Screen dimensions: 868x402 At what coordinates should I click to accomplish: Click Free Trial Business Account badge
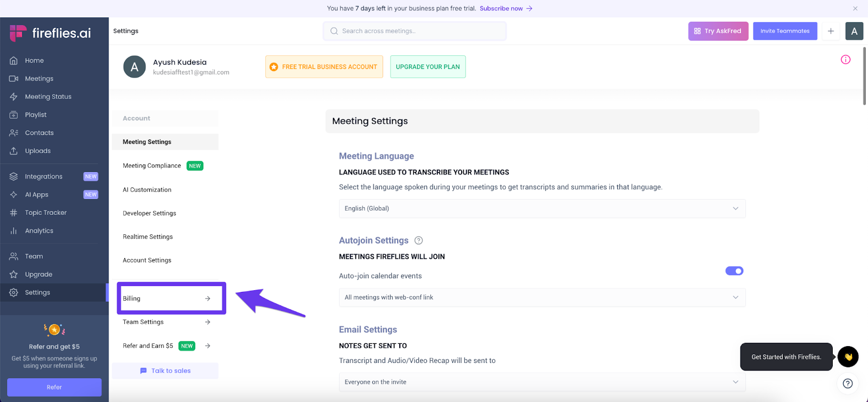(324, 67)
